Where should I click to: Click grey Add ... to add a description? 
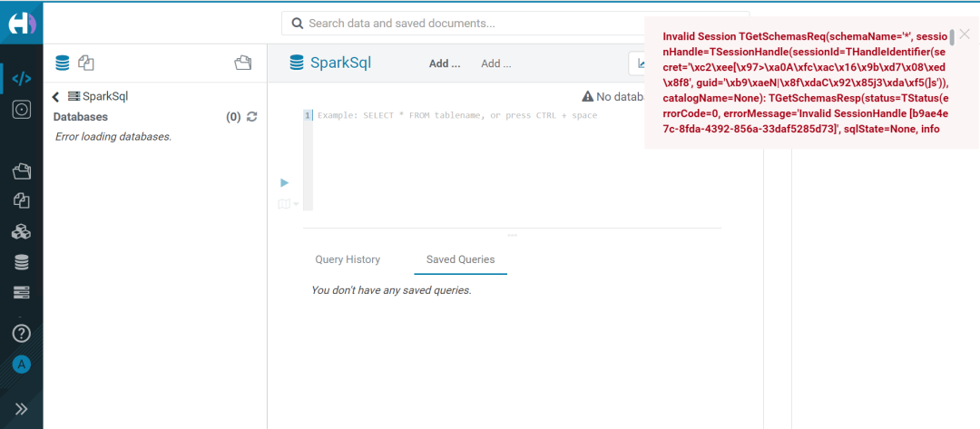coord(496,63)
